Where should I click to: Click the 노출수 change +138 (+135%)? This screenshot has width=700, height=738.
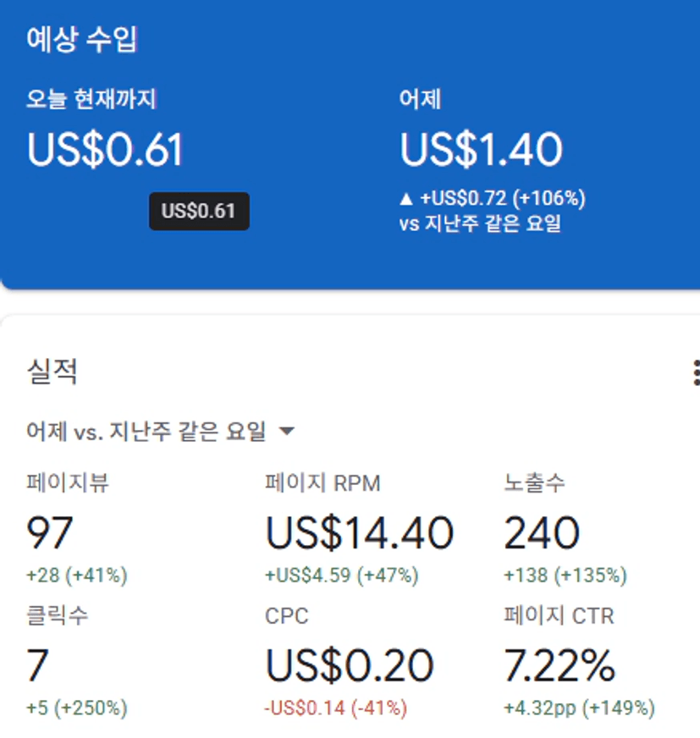[565, 576]
